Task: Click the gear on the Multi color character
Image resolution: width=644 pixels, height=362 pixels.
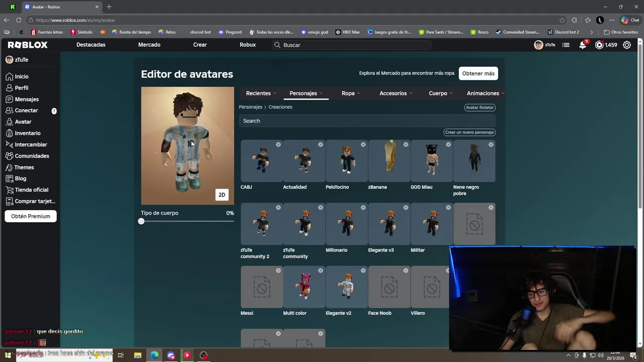Action: click(x=320, y=270)
